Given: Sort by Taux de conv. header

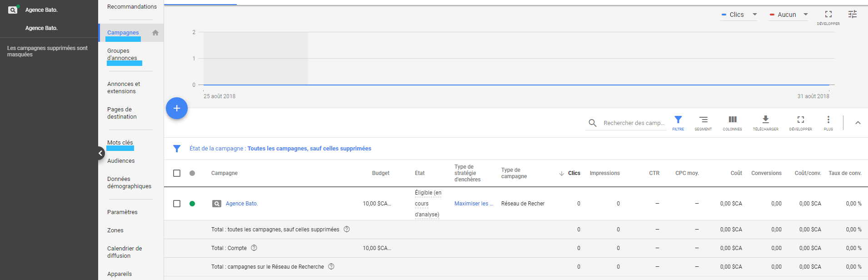Looking at the screenshot, I should click(845, 173).
